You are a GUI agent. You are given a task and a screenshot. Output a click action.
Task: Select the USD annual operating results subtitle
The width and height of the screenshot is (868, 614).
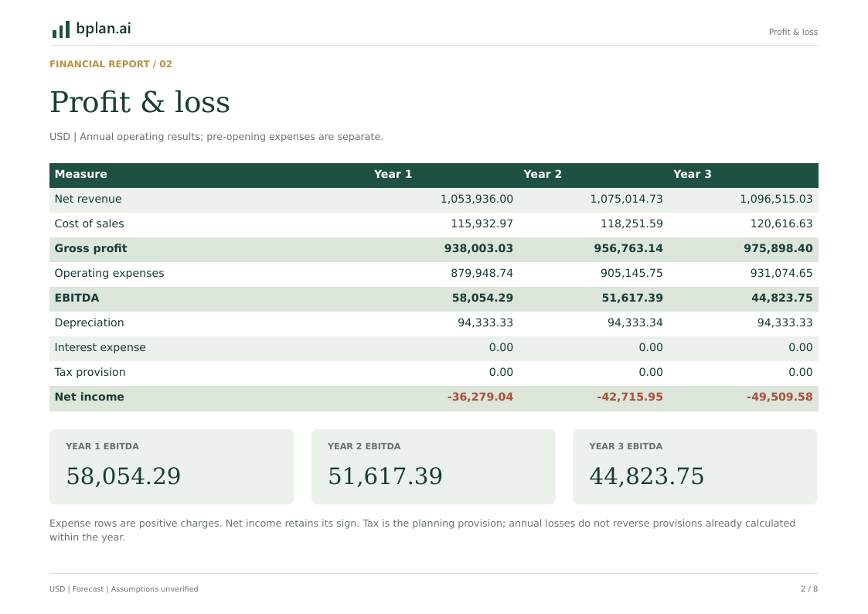216,137
